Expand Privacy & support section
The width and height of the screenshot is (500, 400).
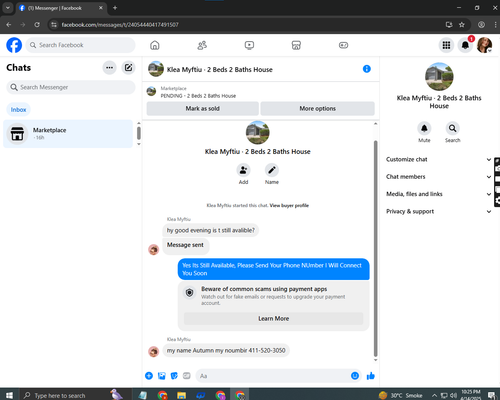coord(439,211)
